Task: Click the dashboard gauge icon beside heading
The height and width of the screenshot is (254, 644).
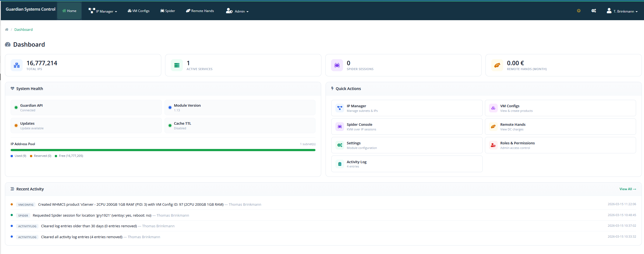Action: [x=8, y=44]
